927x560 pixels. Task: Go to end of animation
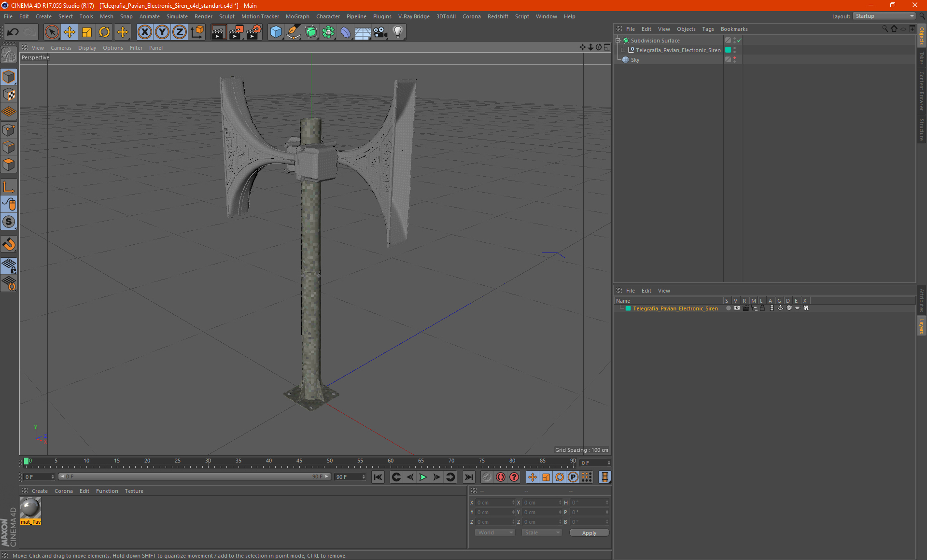[468, 477]
